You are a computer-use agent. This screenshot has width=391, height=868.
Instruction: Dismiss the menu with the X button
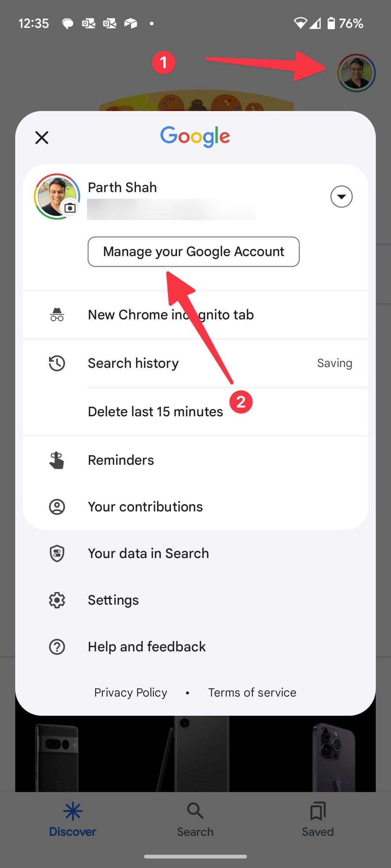(x=41, y=137)
